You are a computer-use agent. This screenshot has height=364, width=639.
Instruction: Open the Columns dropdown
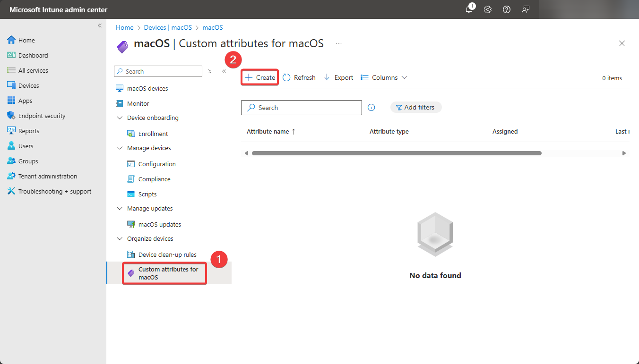pos(384,77)
